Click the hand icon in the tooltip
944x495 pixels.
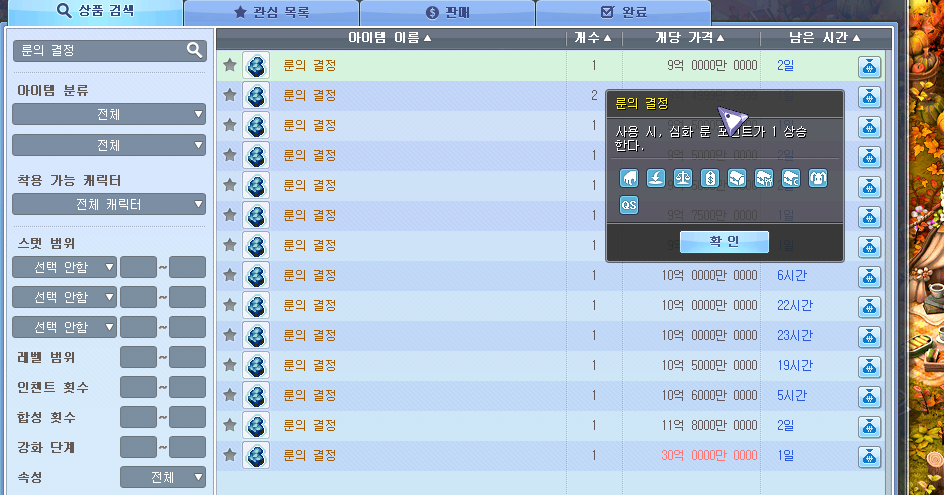coord(629,178)
